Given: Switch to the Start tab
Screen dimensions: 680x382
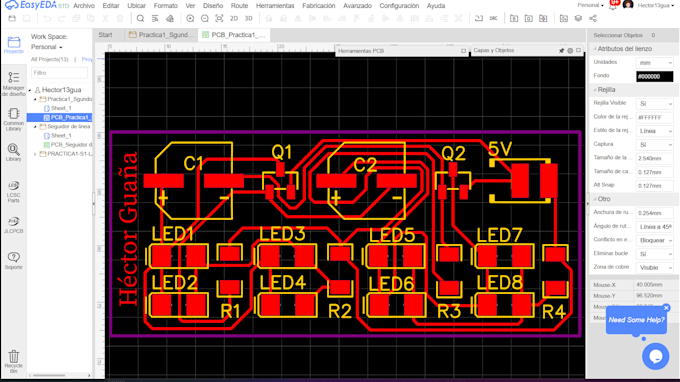Looking at the screenshot, I should click(x=105, y=35).
